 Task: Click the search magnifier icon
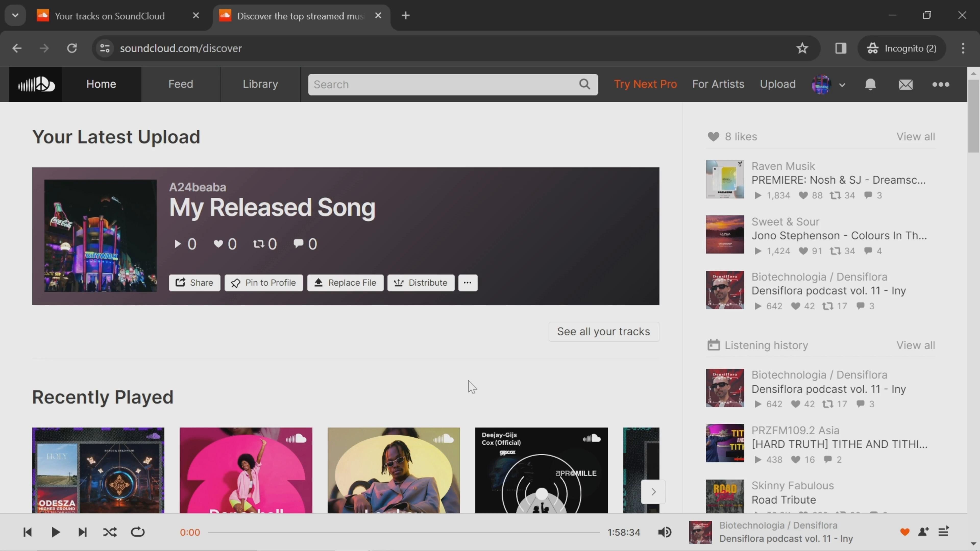pyautogui.click(x=585, y=84)
